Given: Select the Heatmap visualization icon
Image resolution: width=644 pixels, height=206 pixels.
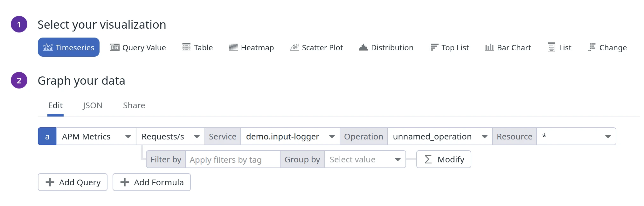Looking at the screenshot, I should 233,47.
